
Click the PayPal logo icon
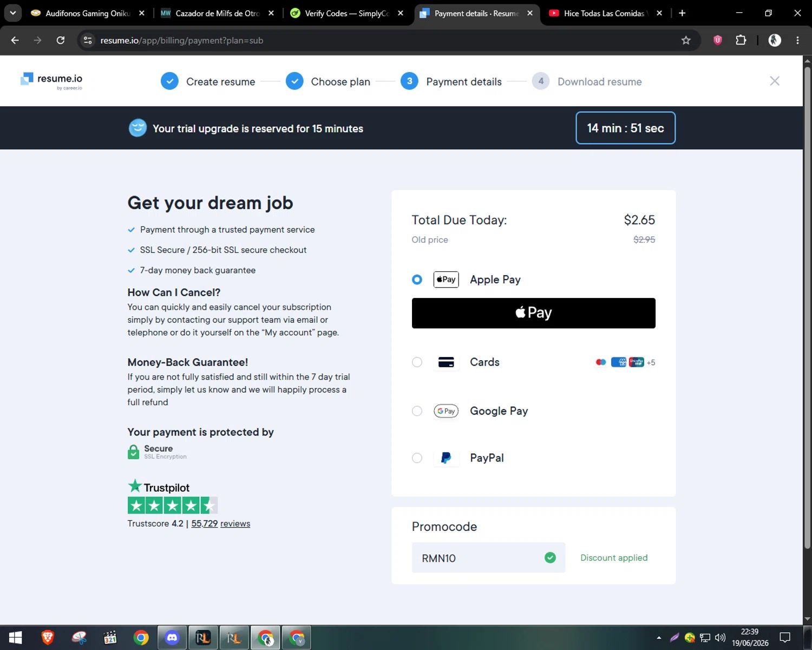(x=446, y=458)
